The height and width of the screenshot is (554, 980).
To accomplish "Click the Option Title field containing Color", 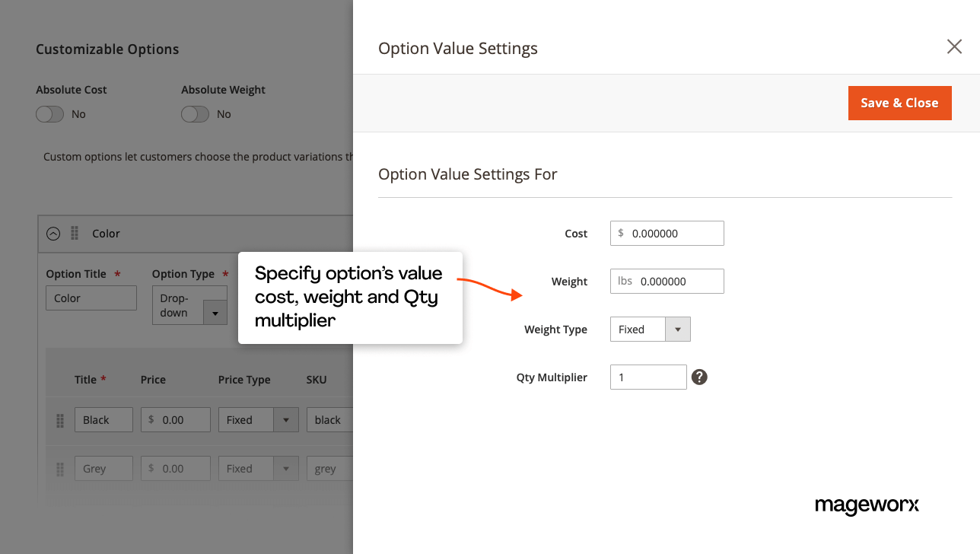I will 91,298.
